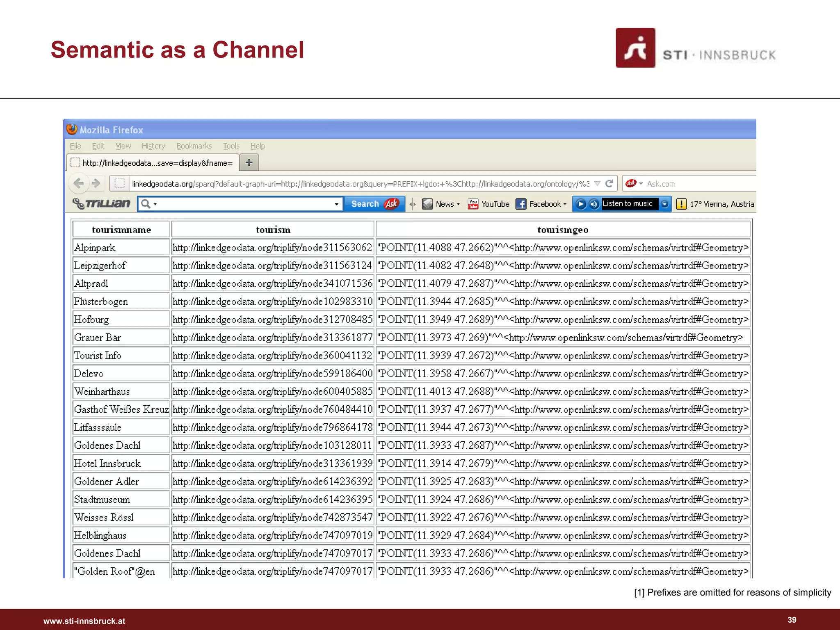Viewport: 840px width, 630px height.
Task: Click the tourismname column header
Action: [x=121, y=230]
